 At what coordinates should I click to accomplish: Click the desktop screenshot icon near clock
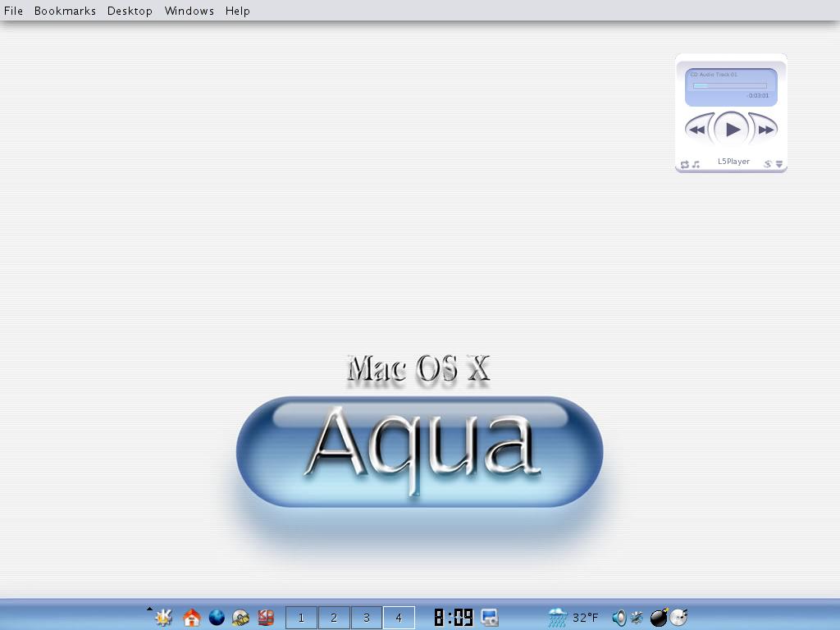(x=490, y=618)
